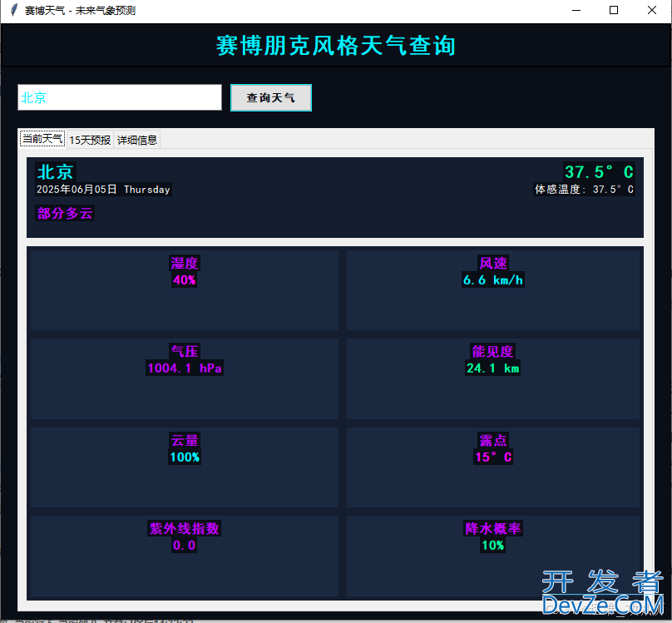This screenshot has width=672, height=623.
Task: Click the 云量 label
Action: coord(185,440)
